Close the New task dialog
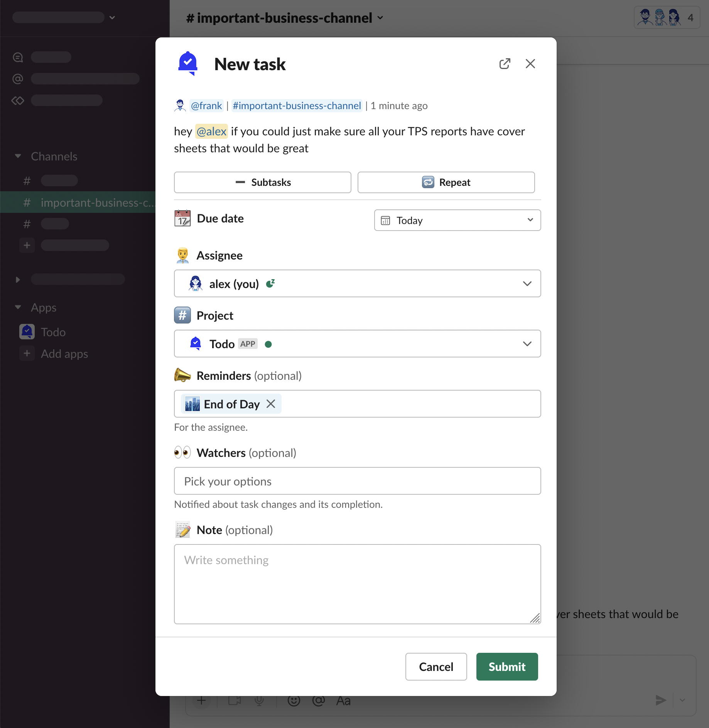The image size is (709, 728). tap(530, 64)
